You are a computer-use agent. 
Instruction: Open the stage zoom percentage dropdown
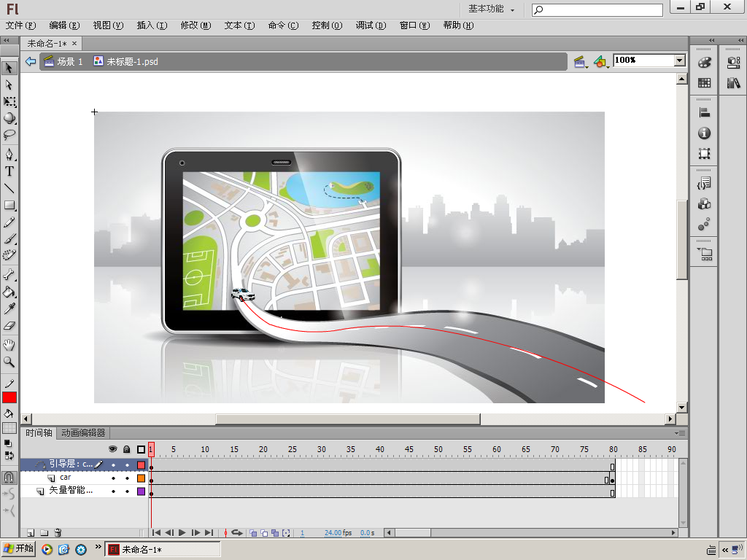coord(679,61)
